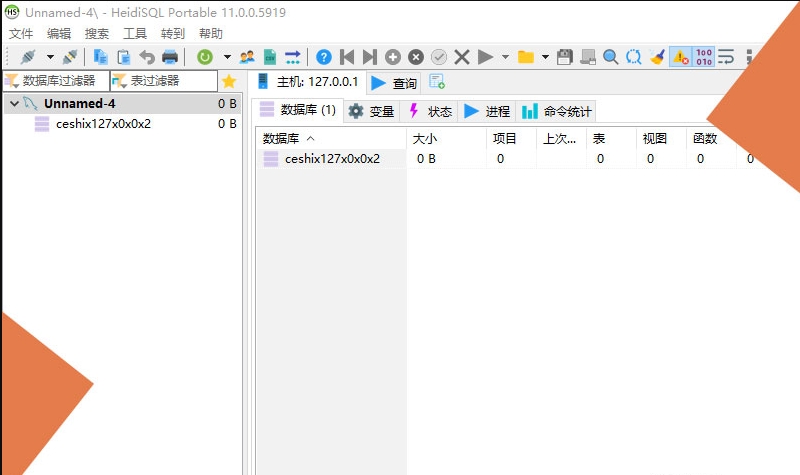The image size is (800, 475).
Task: Open the 搜索 menu
Action: click(96, 34)
